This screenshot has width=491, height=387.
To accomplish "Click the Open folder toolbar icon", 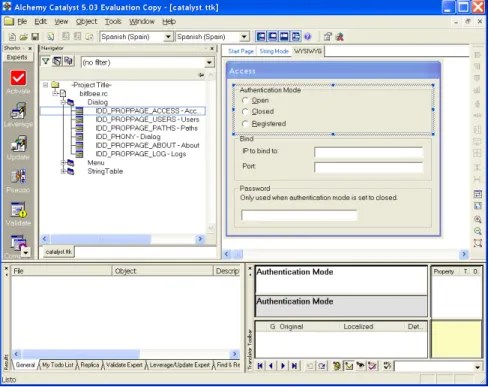I will pos(23,37).
